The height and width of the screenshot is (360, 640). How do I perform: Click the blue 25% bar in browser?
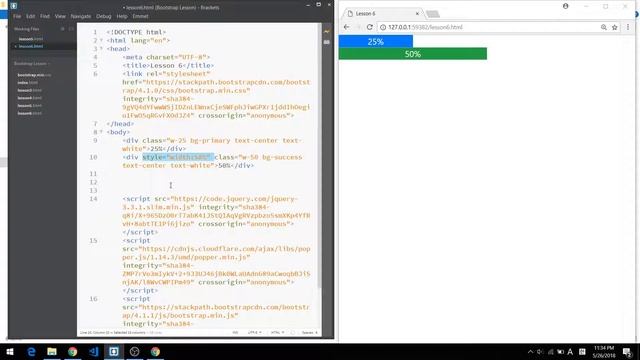tap(376, 41)
